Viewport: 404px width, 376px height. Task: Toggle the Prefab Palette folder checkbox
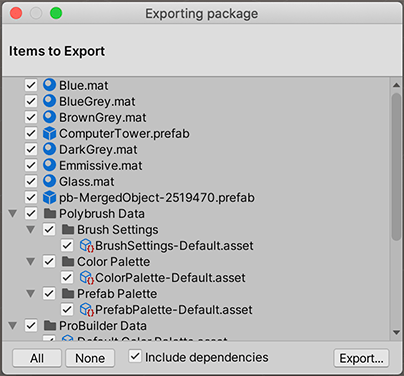point(49,293)
